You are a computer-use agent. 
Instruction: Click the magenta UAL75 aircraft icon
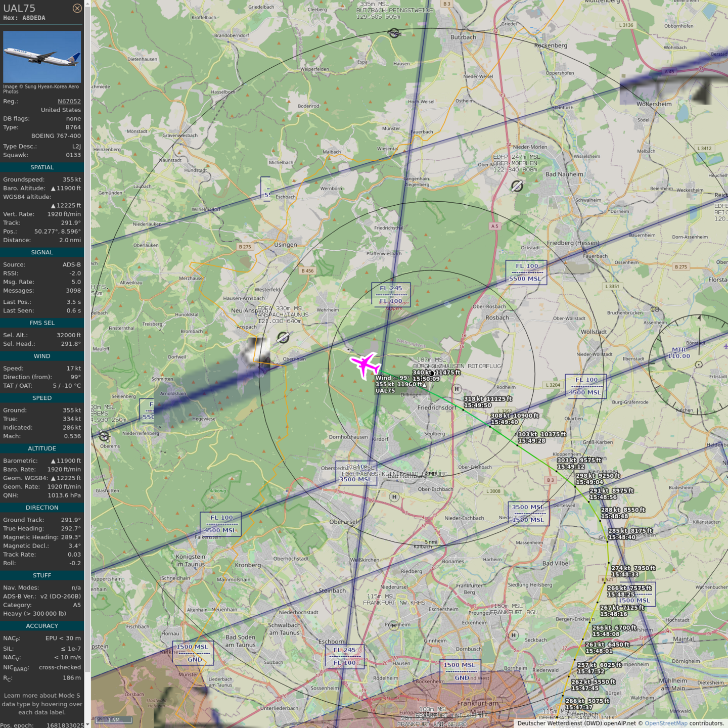tap(365, 364)
